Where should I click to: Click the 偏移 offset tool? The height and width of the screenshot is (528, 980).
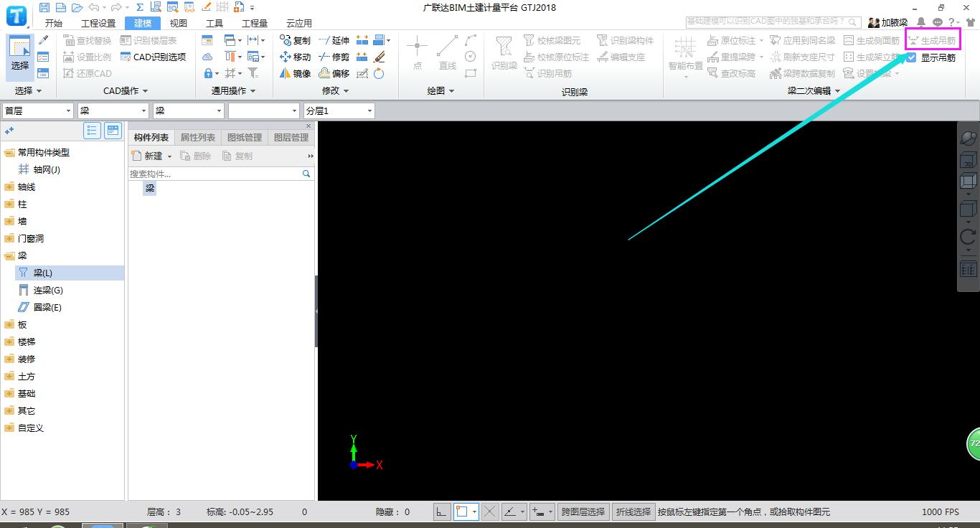pyautogui.click(x=334, y=73)
